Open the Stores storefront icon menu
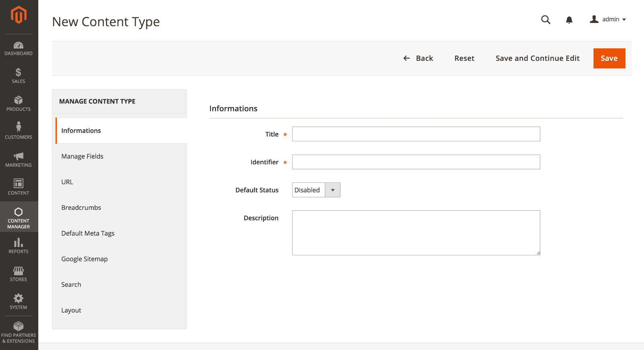 pos(19,271)
